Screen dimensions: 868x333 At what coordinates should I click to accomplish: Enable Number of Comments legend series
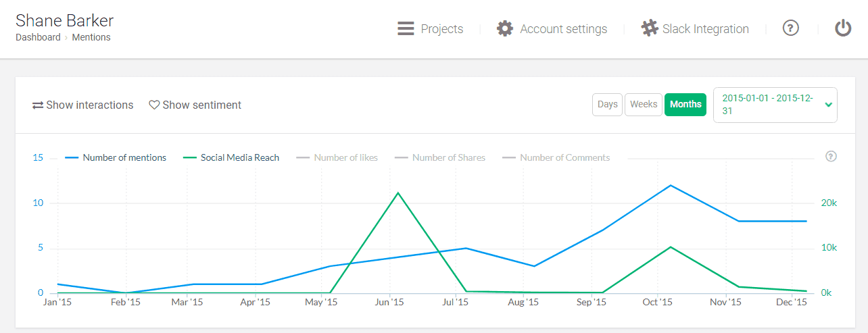pos(556,157)
